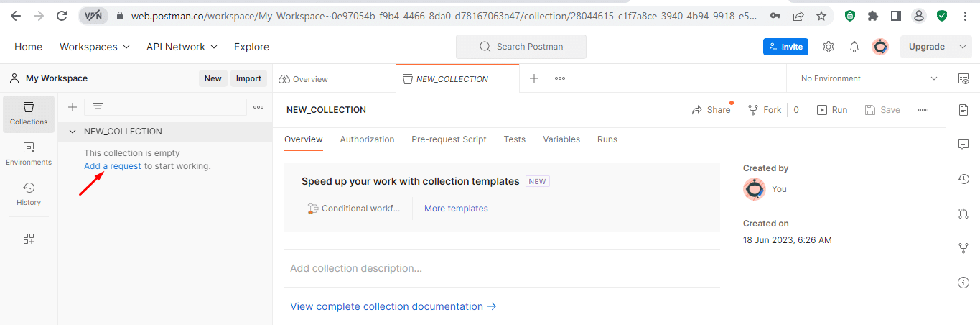Viewport: 980px width, 325px height.
Task: Expand the Workspaces dropdown menu
Action: click(95, 47)
